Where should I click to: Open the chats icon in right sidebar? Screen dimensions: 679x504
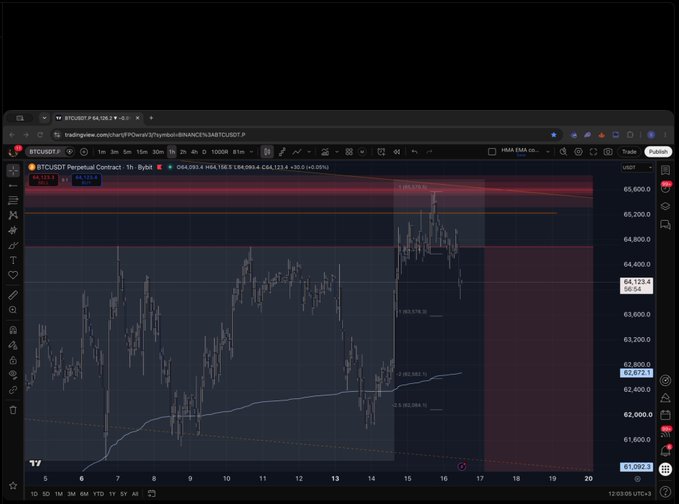pos(666,224)
